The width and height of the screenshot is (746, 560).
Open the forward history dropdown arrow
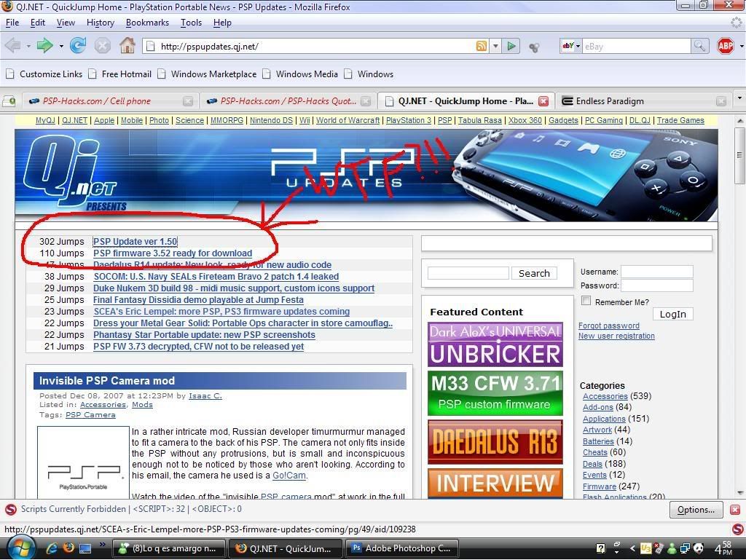coord(61,46)
